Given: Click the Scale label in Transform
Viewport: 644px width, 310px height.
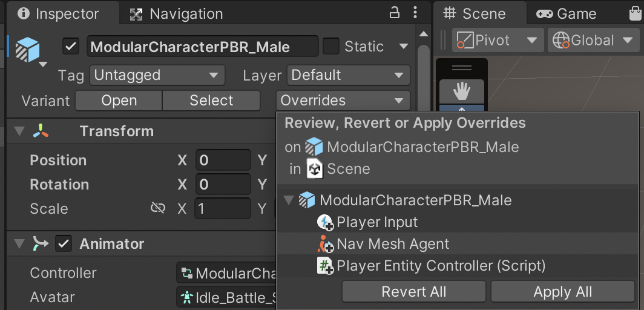Looking at the screenshot, I should (49, 208).
